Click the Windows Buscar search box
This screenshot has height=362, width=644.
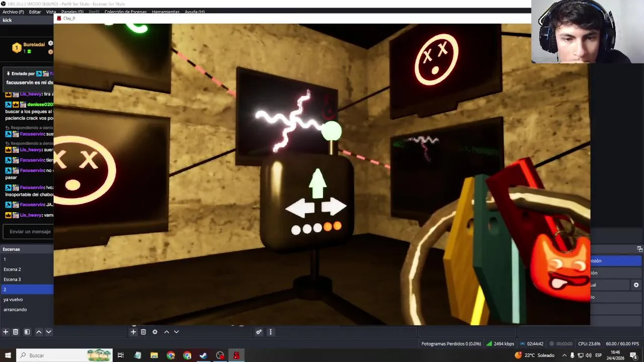tap(64, 355)
